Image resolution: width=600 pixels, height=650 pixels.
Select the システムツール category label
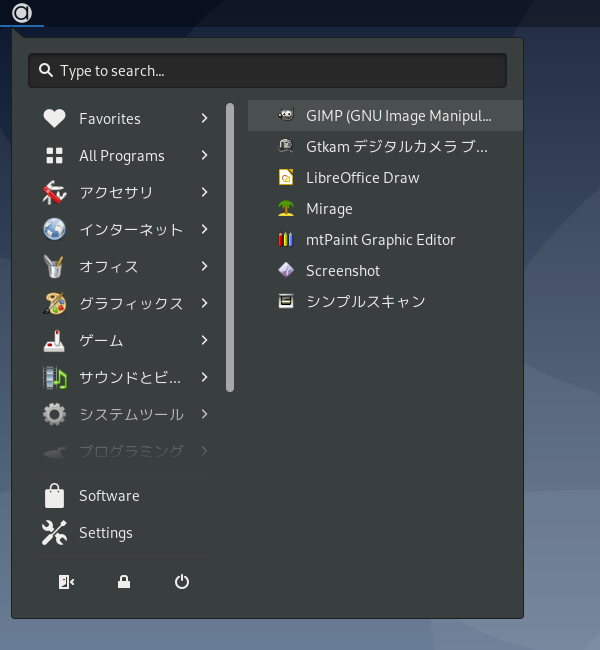[131, 415]
